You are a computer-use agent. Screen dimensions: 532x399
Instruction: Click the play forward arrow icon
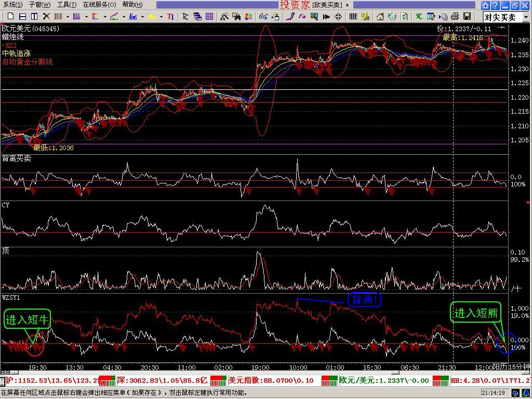click(x=326, y=17)
